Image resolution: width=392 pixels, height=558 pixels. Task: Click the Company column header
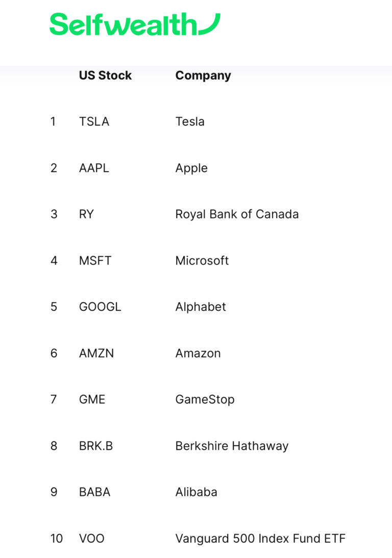point(203,76)
